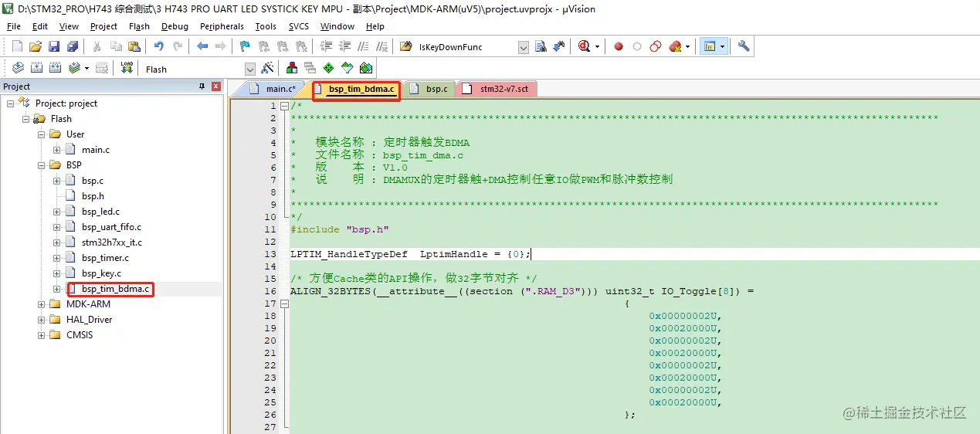980x434 pixels.
Task: Switch to the bsp.c tab
Action: pyautogui.click(x=429, y=89)
